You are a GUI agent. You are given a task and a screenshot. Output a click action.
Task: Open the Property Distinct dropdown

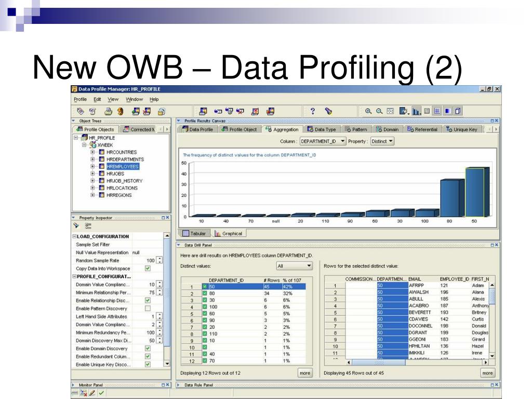(x=382, y=141)
